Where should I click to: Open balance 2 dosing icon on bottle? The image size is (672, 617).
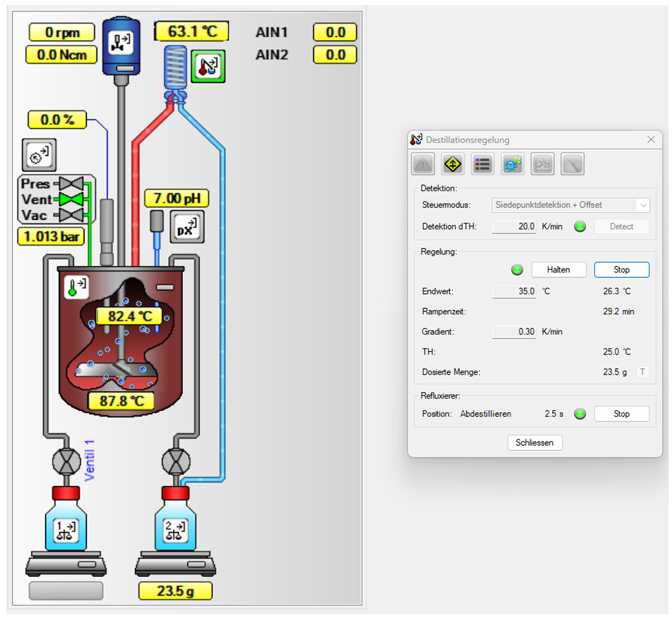[x=176, y=530]
